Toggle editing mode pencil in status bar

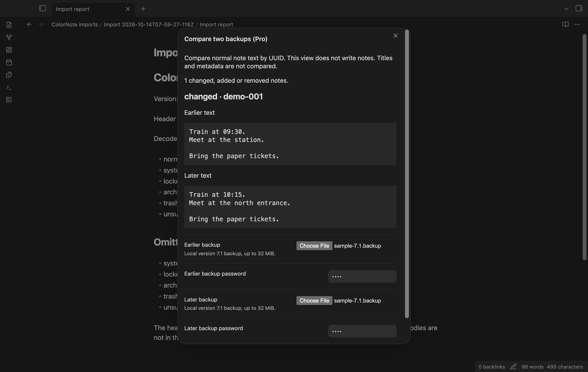(x=514, y=367)
